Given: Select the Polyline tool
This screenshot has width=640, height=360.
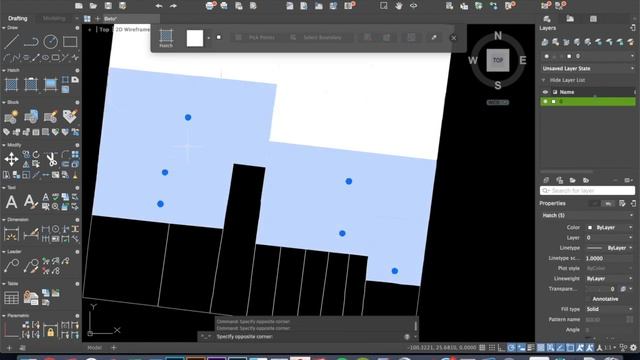Looking at the screenshot, I should coord(31,42).
